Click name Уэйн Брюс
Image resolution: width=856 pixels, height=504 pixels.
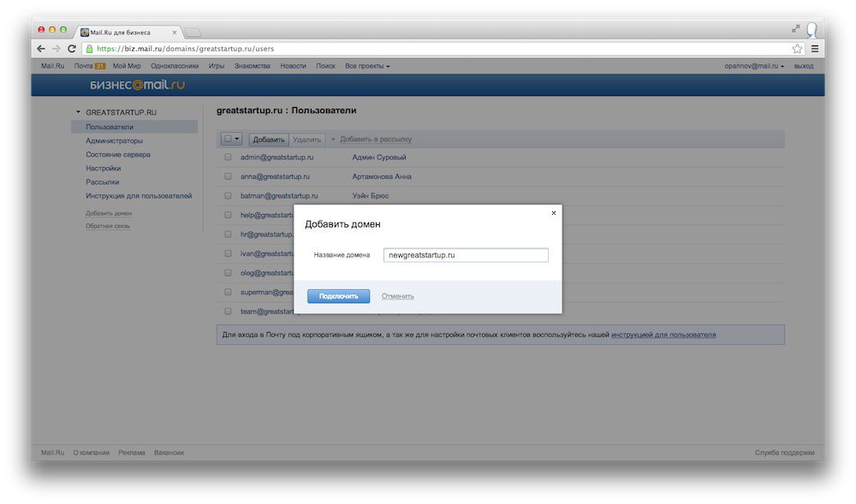(x=371, y=196)
